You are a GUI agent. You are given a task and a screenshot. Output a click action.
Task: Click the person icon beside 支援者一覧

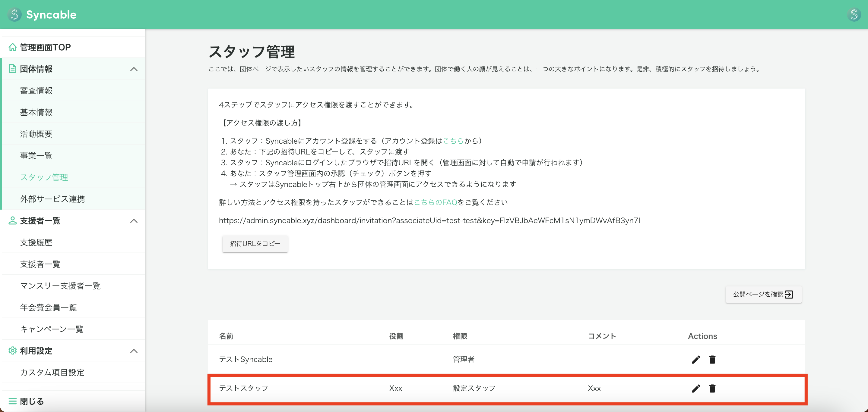[13, 221]
